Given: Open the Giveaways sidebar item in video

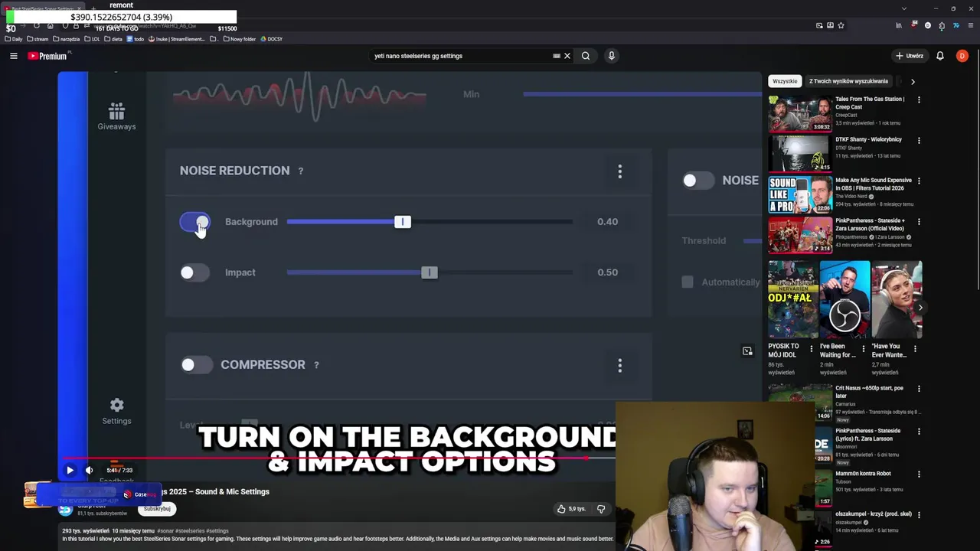Looking at the screenshot, I should (x=116, y=116).
